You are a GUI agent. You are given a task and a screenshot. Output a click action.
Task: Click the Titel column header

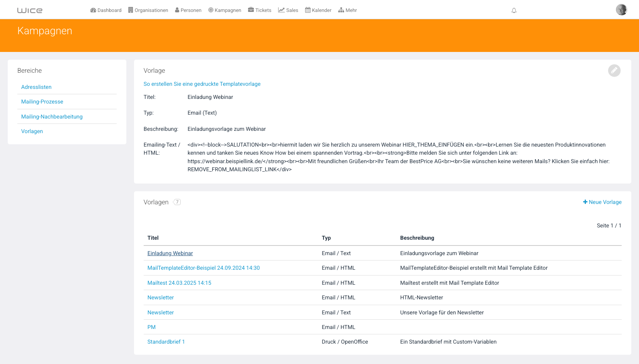pos(153,238)
